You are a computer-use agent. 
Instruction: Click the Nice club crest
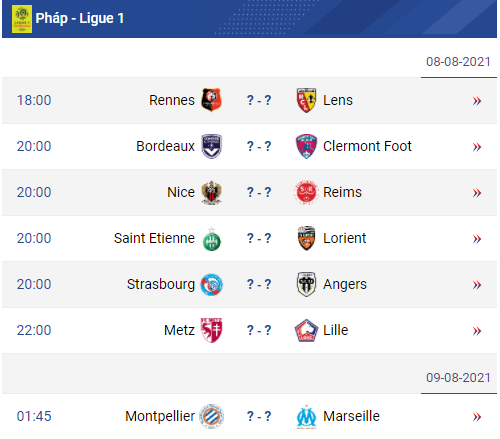(211, 192)
